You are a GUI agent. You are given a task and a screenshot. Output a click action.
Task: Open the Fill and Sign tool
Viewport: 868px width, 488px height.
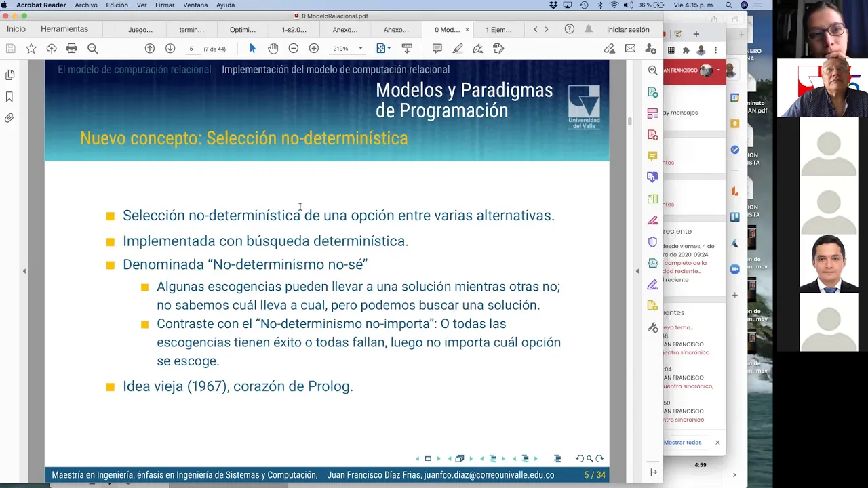click(x=478, y=48)
